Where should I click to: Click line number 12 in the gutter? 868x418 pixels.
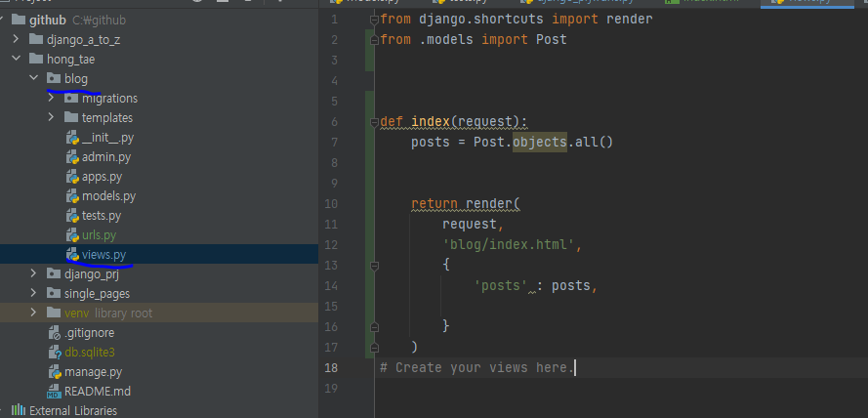point(331,245)
